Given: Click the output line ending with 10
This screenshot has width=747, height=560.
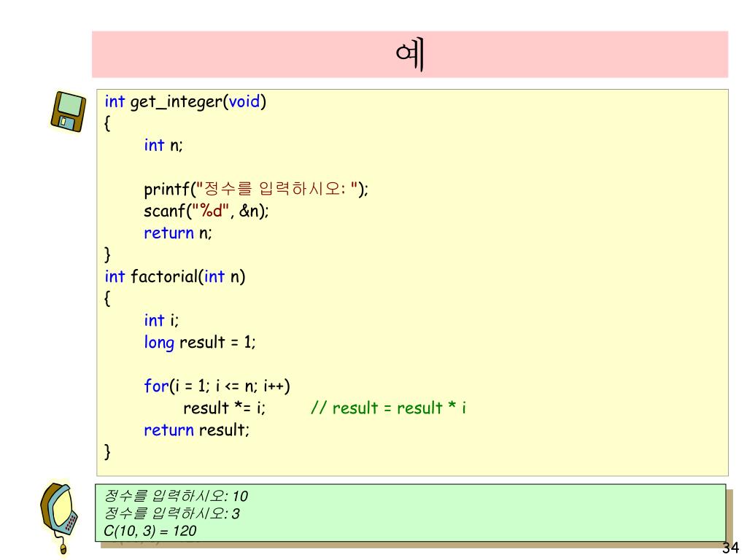Looking at the screenshot, I should pyautogui.click(x=176, y=496).
